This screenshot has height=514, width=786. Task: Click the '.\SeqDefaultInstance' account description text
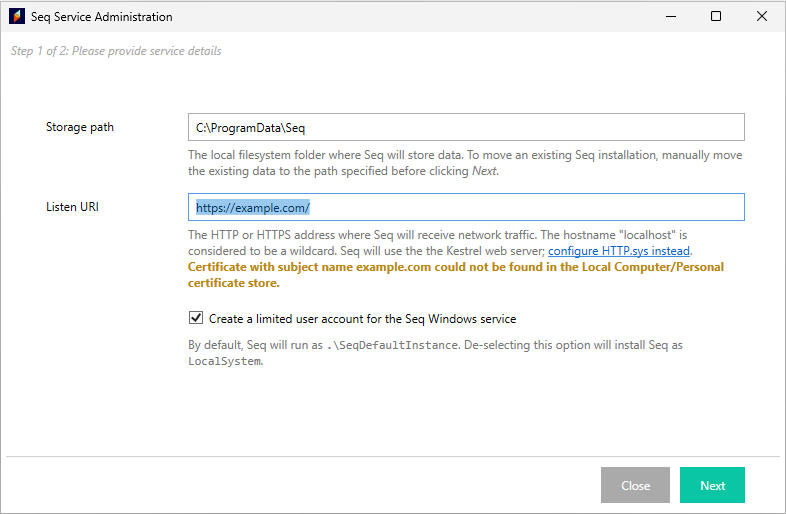(435, 353)
